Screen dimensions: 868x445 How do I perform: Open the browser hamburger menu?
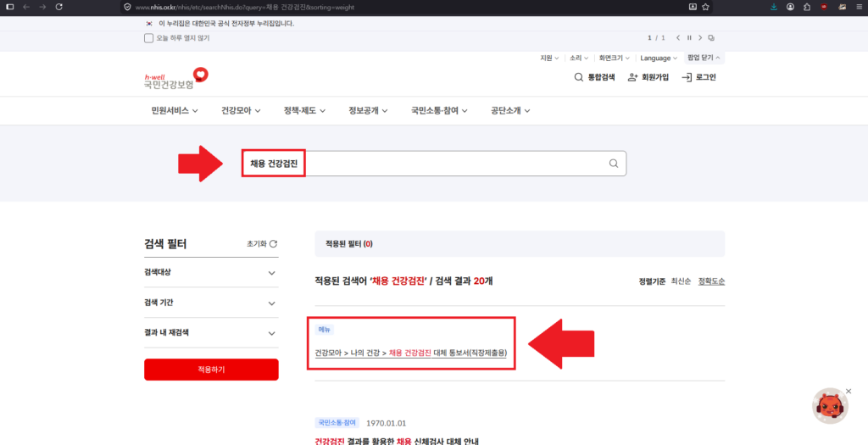coord(858,7)
